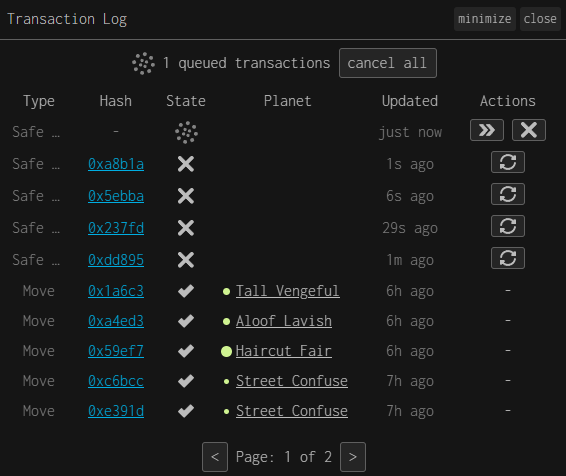The image size is (566, 476).
Task: Minimize the Transaction Log panel
Action: tap(484, 19)
